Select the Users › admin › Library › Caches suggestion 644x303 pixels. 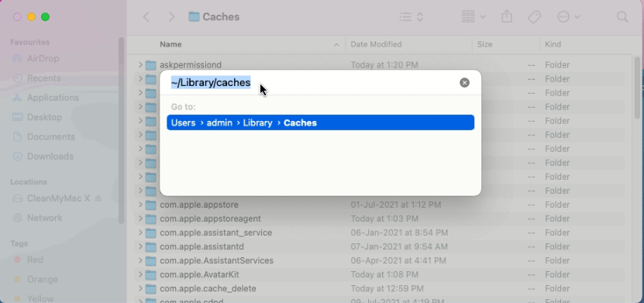point(320,122)
